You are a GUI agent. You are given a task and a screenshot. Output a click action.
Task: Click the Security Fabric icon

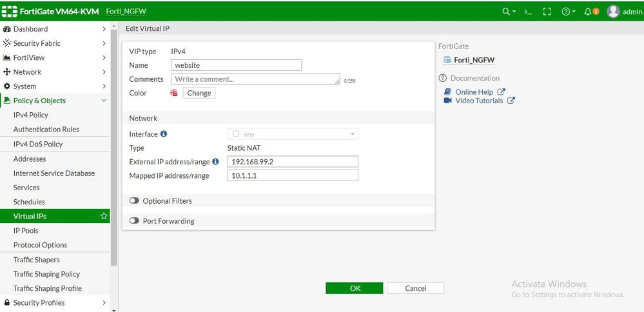pos(6,43)
